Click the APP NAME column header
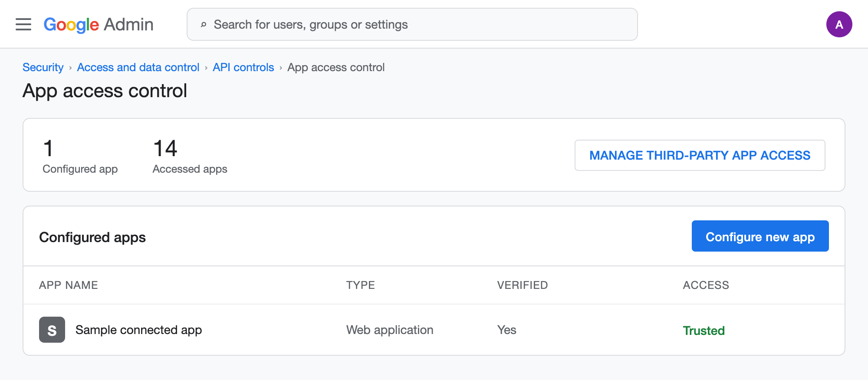This screenshot has width=868, height=380. click(69, 285)
